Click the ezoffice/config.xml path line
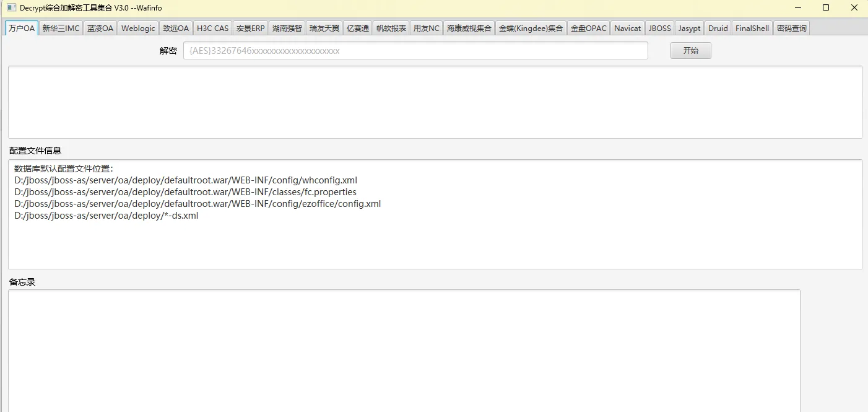 pos(197,204)
